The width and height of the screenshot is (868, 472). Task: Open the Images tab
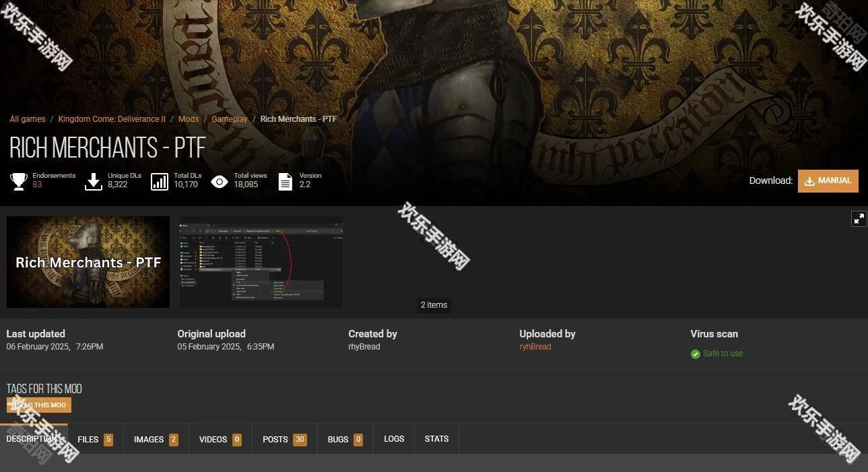[x=156, y=439]
